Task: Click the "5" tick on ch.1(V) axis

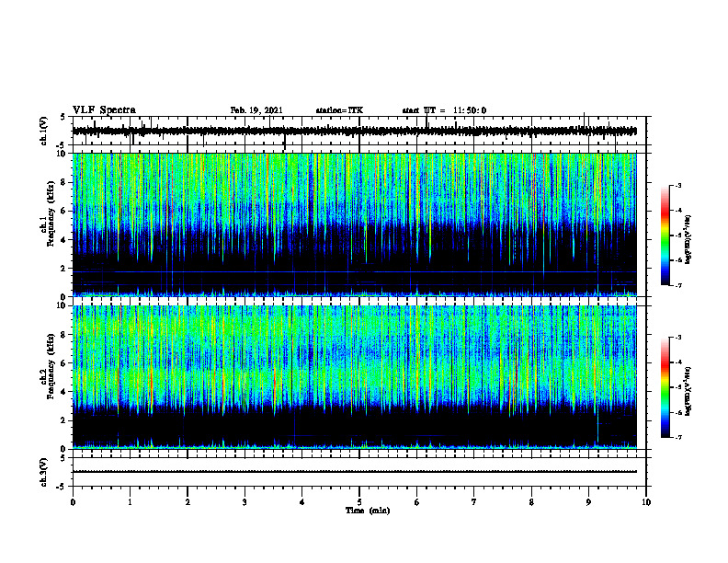Action: click(x=64, y=117)
